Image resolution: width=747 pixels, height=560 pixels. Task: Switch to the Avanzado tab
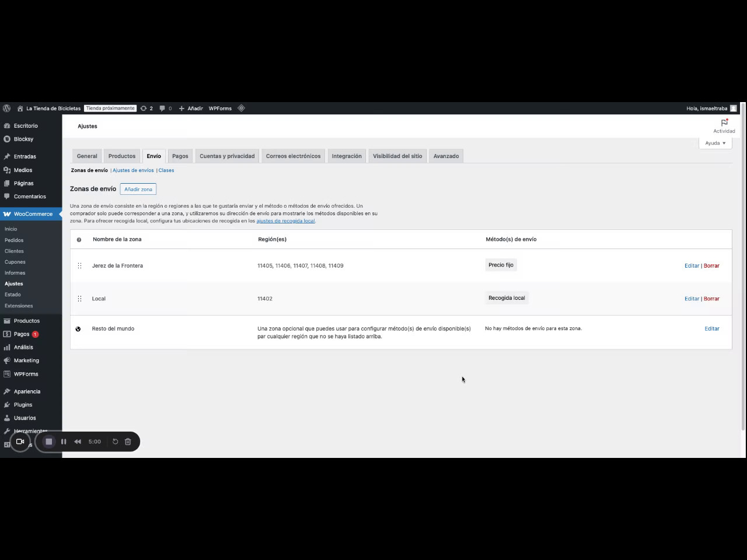pyautogui.click(x=446, y=156)
